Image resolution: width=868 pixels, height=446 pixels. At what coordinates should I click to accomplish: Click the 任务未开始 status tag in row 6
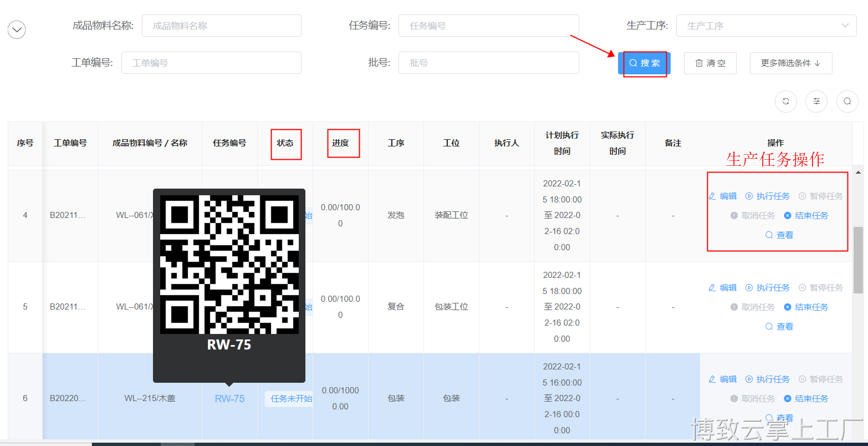tap(289, 398)
